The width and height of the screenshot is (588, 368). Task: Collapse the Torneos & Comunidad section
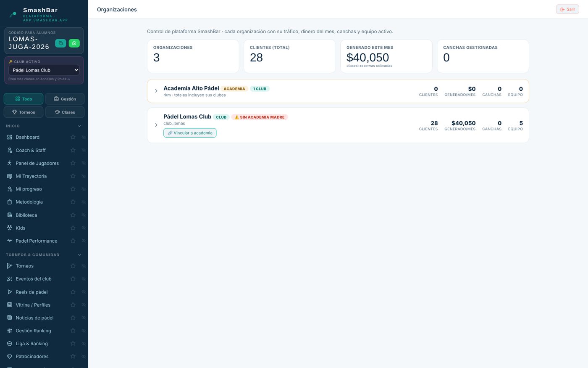pyautogui.click(x=79, y=255)
